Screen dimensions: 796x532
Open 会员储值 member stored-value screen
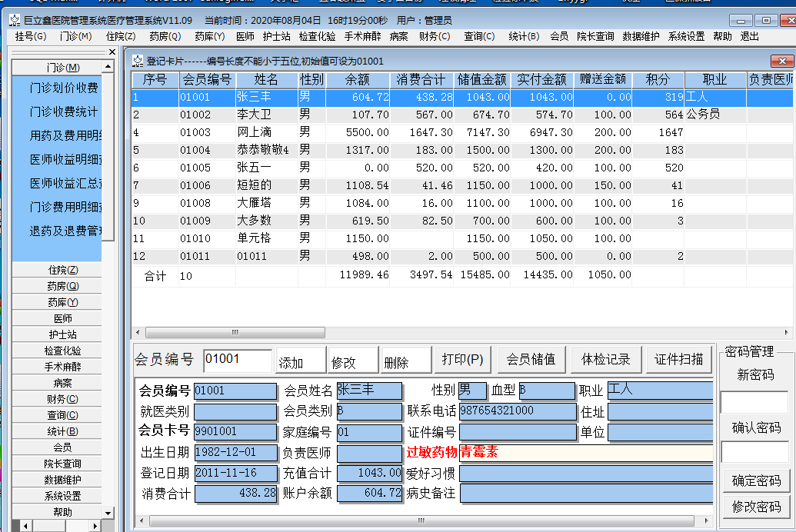(531, 359)
